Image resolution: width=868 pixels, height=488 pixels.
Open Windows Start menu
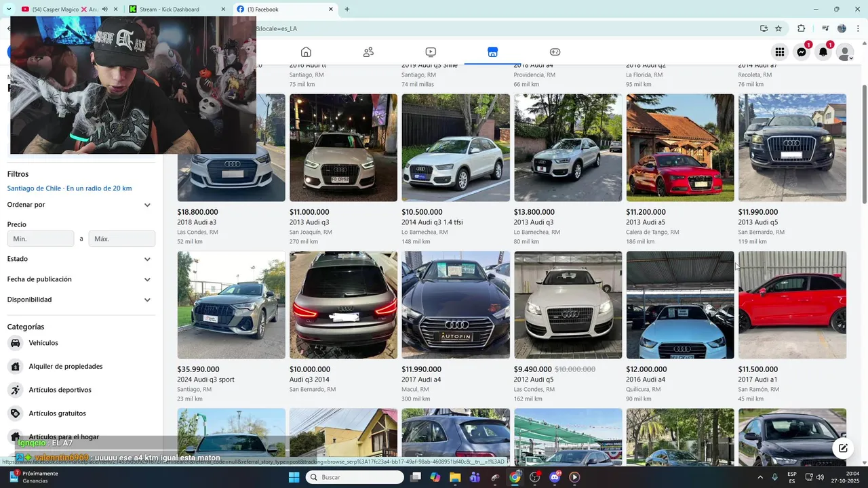tap(294, 477)
